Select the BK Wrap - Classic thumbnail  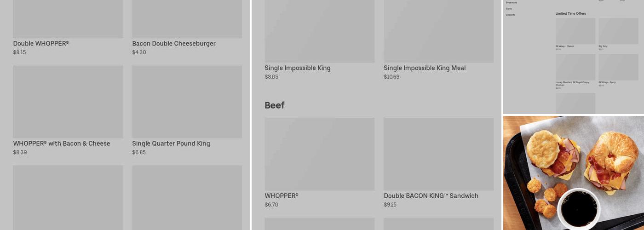pyautogui.click(x=575, y=31)
